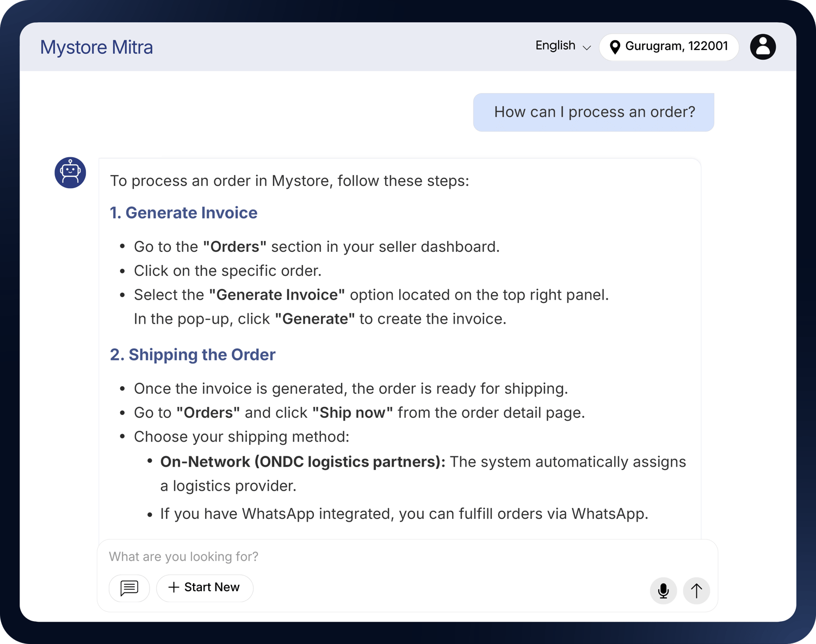The width and height of the screenshot is (816, 644).
Task: Click the '2. Shipping the Order' heading
Action: [193, 355]
